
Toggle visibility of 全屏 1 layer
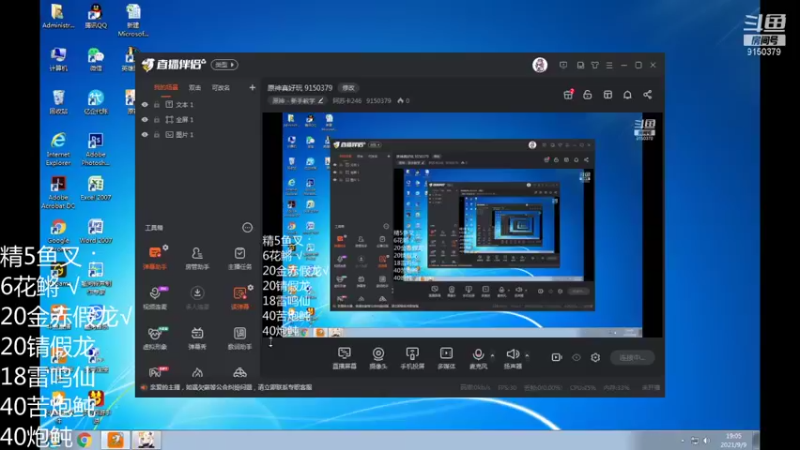tap(145, 119)
